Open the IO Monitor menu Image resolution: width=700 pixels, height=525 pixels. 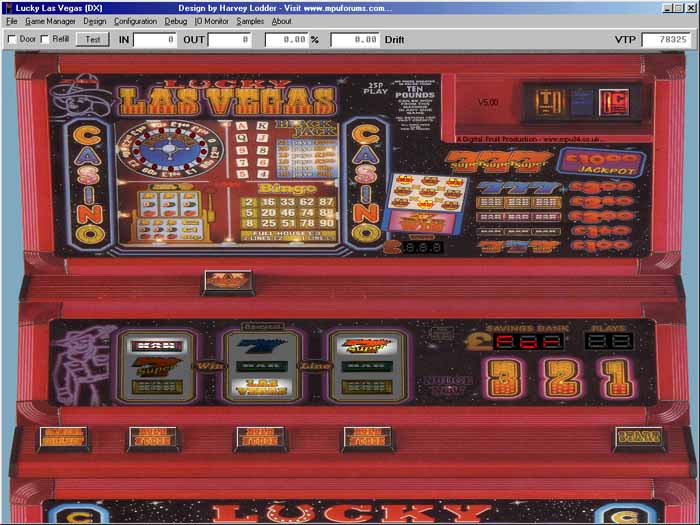[212, 21]
